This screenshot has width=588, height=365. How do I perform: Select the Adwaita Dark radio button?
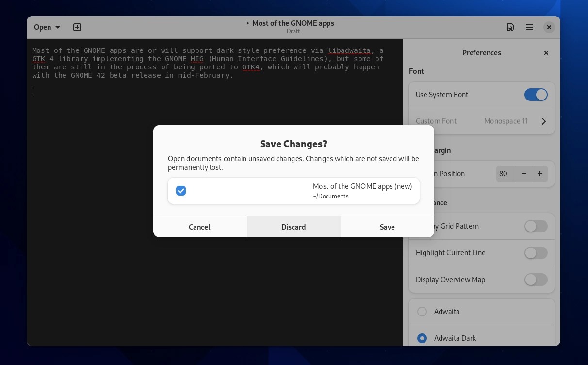[422, 338]
